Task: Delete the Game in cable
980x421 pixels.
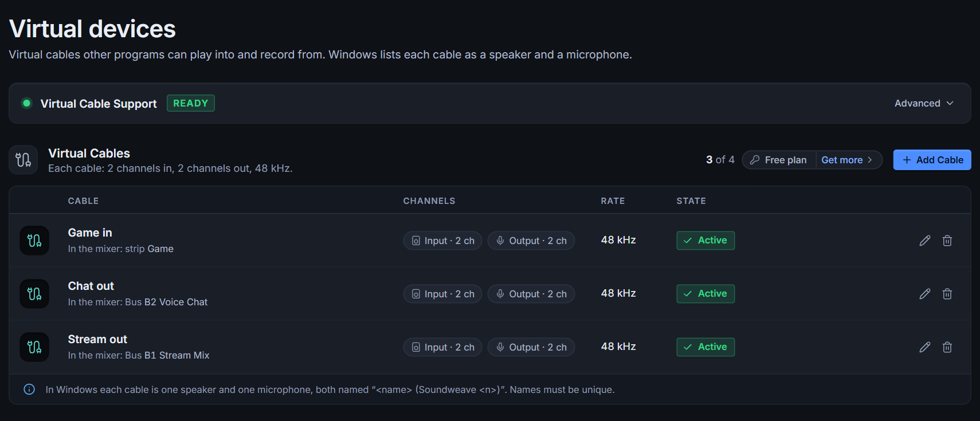Action: [x=947, y=241]
